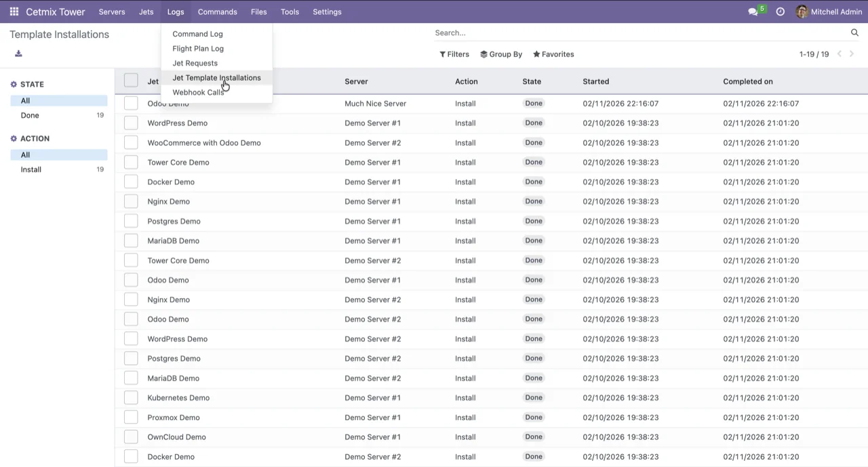Viewport: 868px width, 467px height.
Task: Tick the select-all header checkbox
Action: click(131, 81)
